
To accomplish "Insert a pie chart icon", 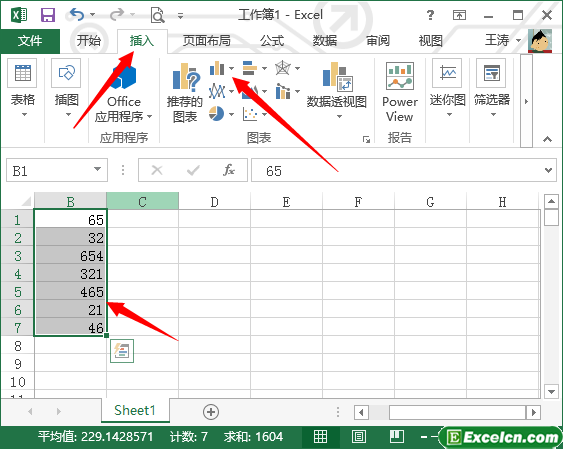I will (x=217, y=114).
